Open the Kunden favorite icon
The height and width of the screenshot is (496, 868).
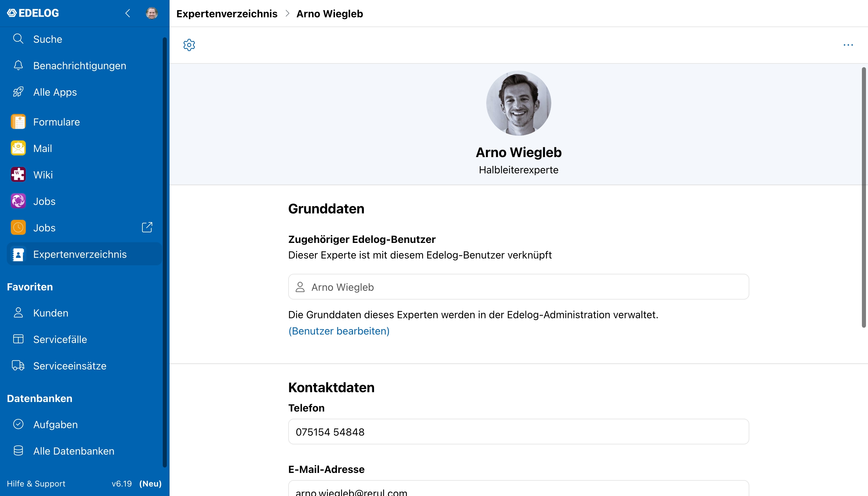(18, 313)
